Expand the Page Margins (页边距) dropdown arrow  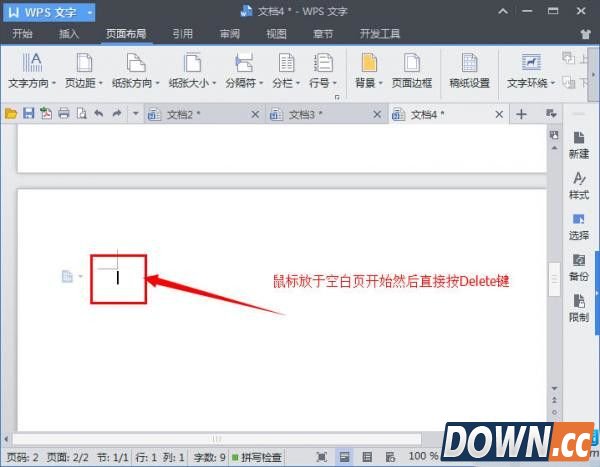tap(101, 83)
